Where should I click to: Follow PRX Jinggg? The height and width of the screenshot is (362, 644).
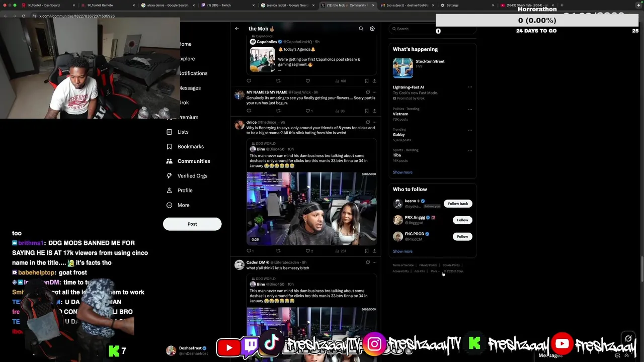tap(462, 220)
